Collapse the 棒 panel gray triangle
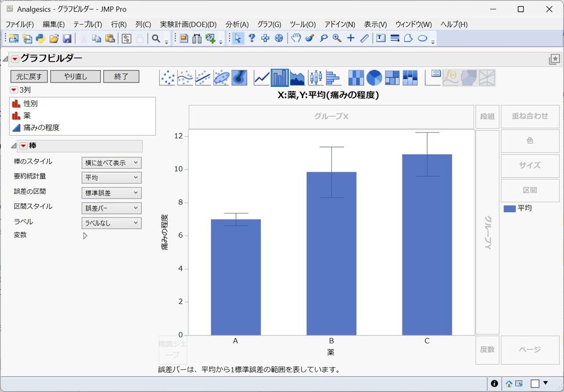The width and height of the screenshot is (564, 392). tap(14, 146)
